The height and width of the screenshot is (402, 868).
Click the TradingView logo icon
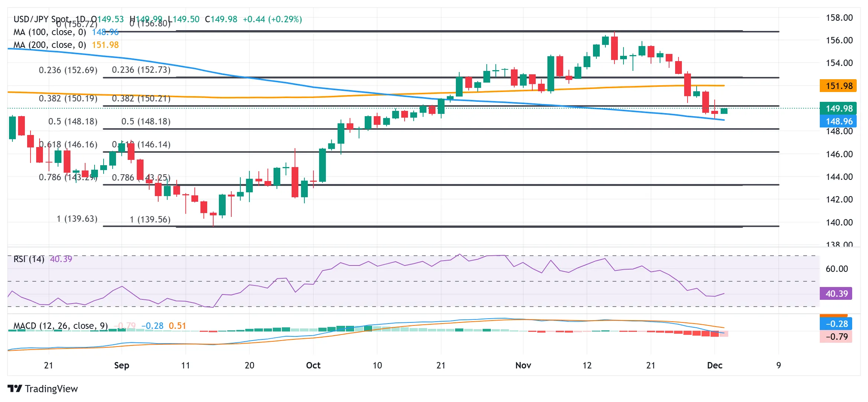15,388
